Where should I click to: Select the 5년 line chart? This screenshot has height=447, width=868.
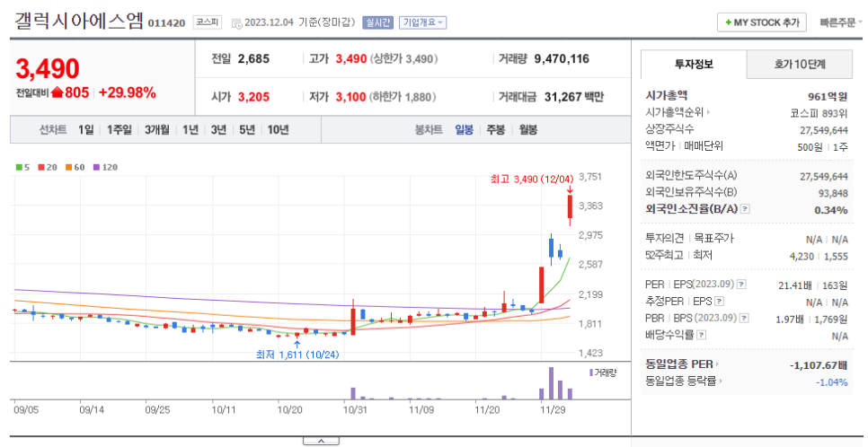click(247, 130)
